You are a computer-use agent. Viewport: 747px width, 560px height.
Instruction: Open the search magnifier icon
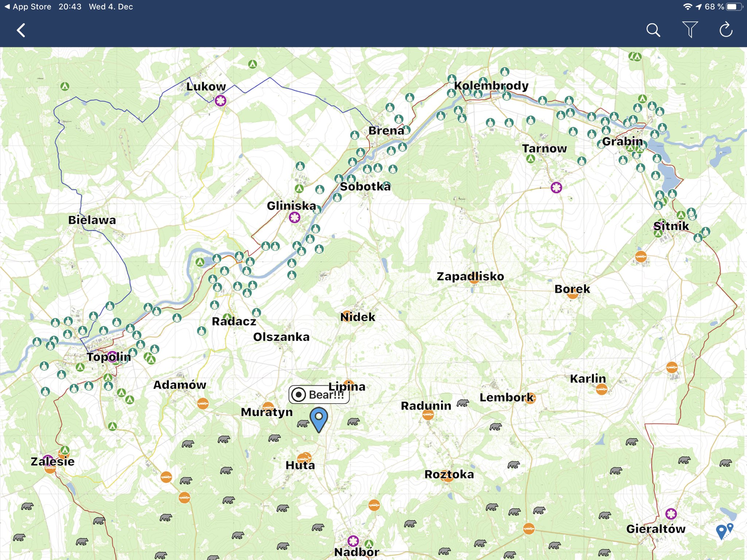(653, 30)
